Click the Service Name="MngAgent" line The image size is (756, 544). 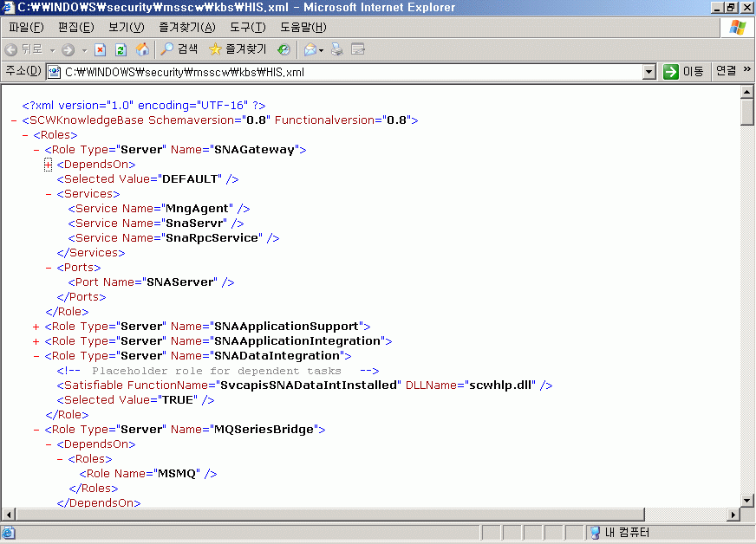160,209
